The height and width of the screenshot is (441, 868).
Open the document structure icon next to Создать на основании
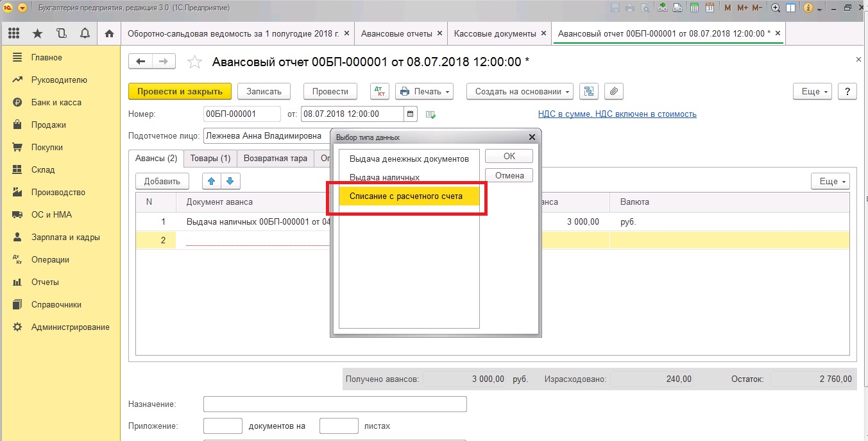pos(589,91)
